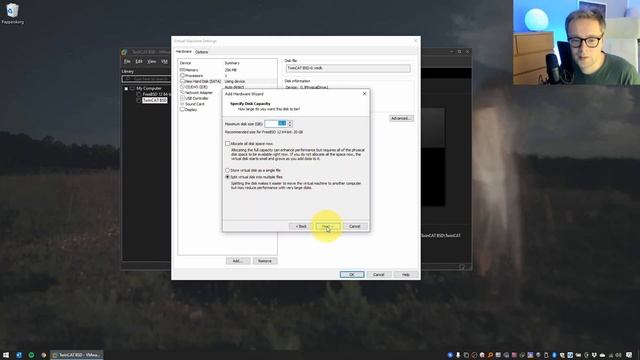Collapse the My Computer library tree

pyautogui.click(x=126, y=89)
